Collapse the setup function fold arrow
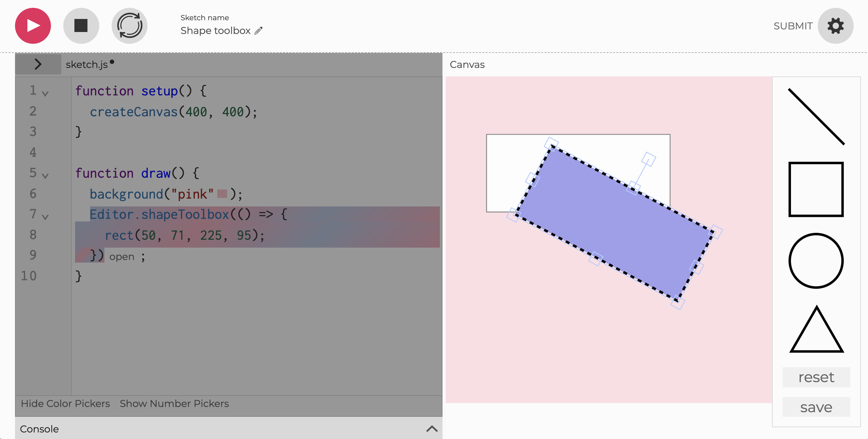 (45, 93)
